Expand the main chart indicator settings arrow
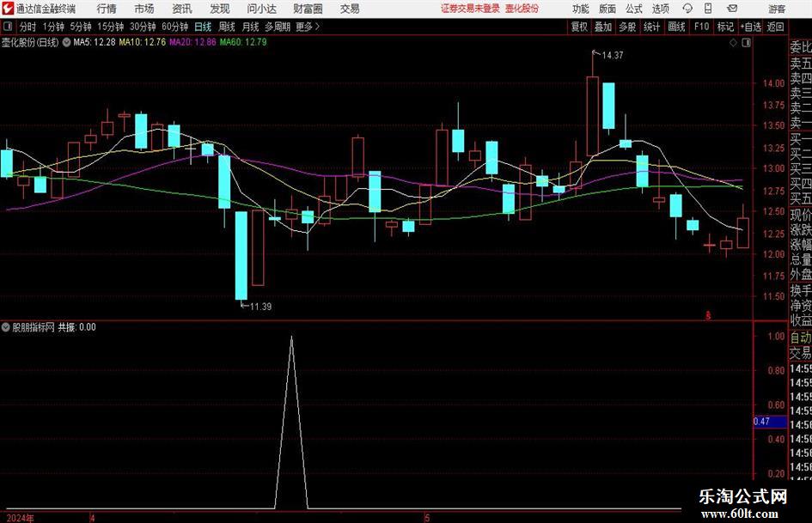The width and height of the screenshot is (812, 523). [66, 42]
